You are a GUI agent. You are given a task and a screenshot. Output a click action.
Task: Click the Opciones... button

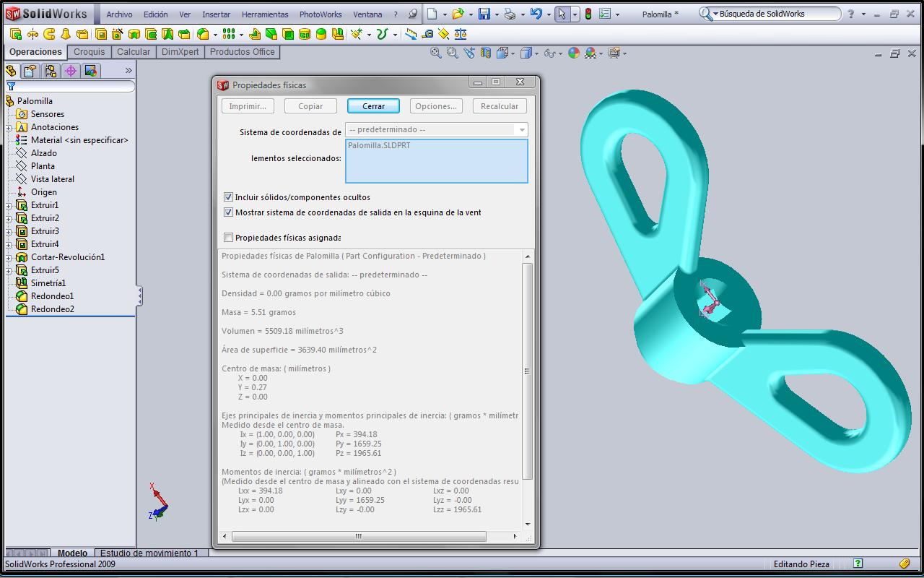point(435,105)
